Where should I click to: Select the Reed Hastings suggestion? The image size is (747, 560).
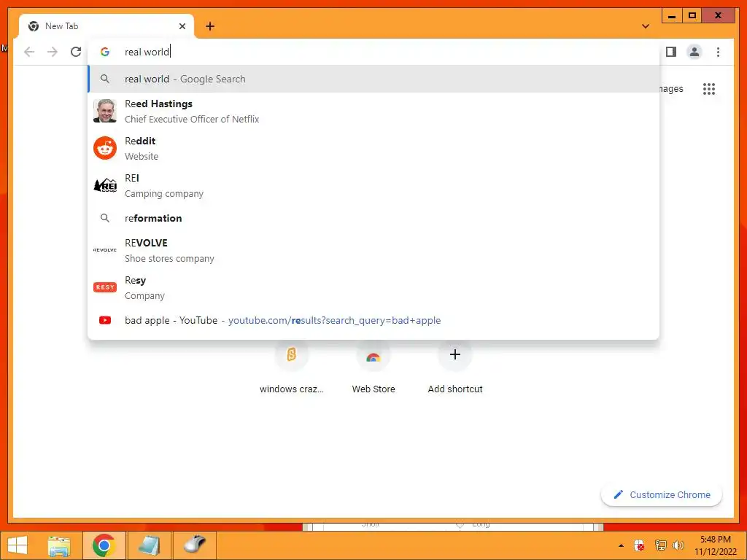[374, 111]
